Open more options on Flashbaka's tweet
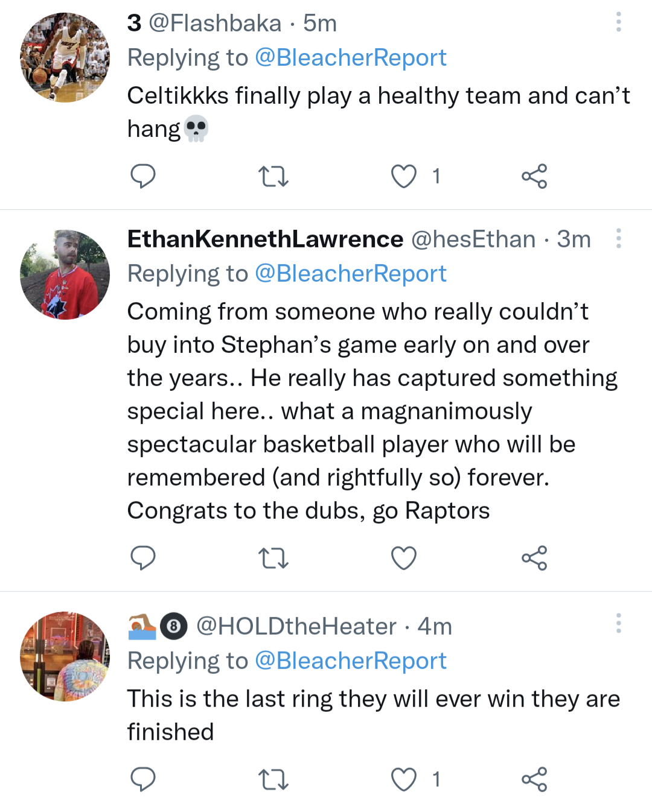Viewport: 652px width, 812px height. [x=619, y=22]
